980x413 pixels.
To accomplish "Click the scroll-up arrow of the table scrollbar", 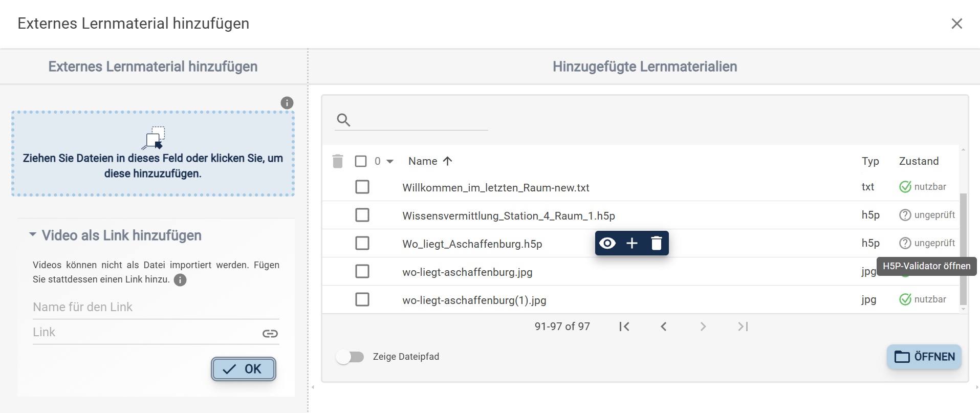I will pos(963,149).
